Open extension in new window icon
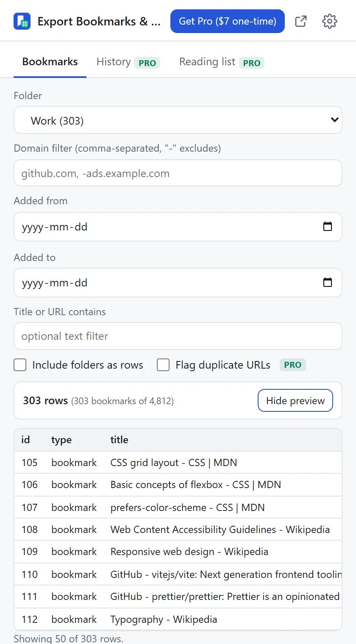The height and width of the screenshot is (644, 356). [x=301, y=21]
